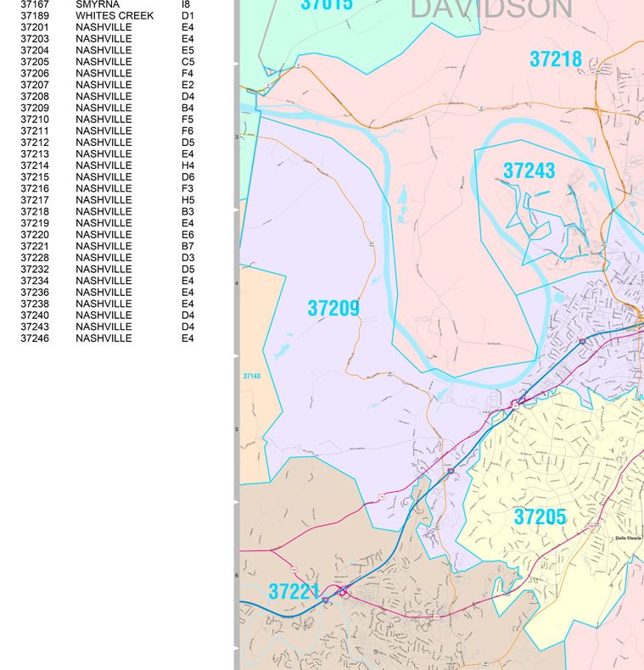
Task: Click the Belle Meade place label on the map
Action: coord(628,538)
